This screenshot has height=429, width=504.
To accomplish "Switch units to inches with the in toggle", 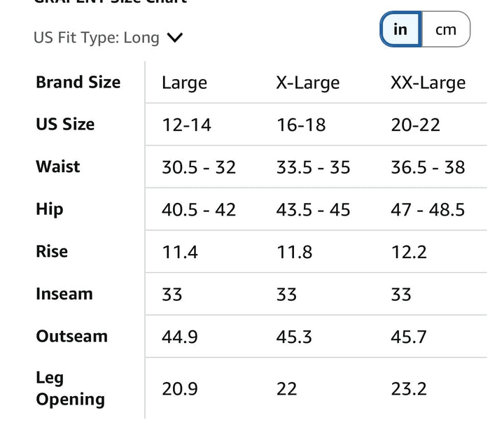I will (x=401, y=29).
